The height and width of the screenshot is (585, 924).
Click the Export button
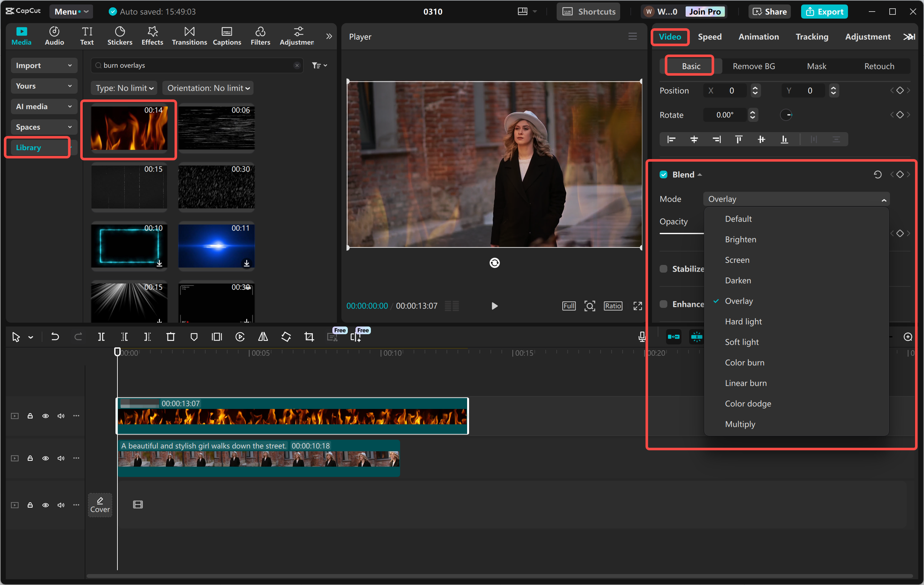click(824, 12)
